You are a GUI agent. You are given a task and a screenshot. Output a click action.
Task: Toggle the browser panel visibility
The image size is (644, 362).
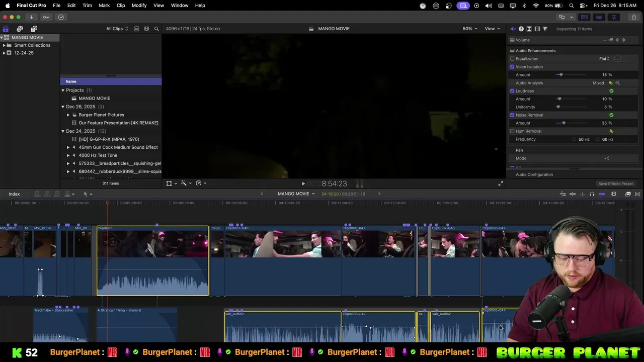tap(584, 17)
